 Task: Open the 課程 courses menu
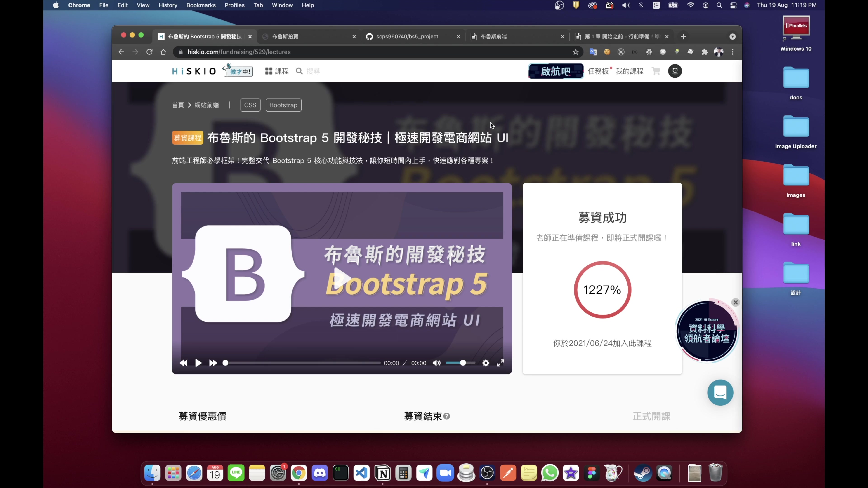(277, 71)
